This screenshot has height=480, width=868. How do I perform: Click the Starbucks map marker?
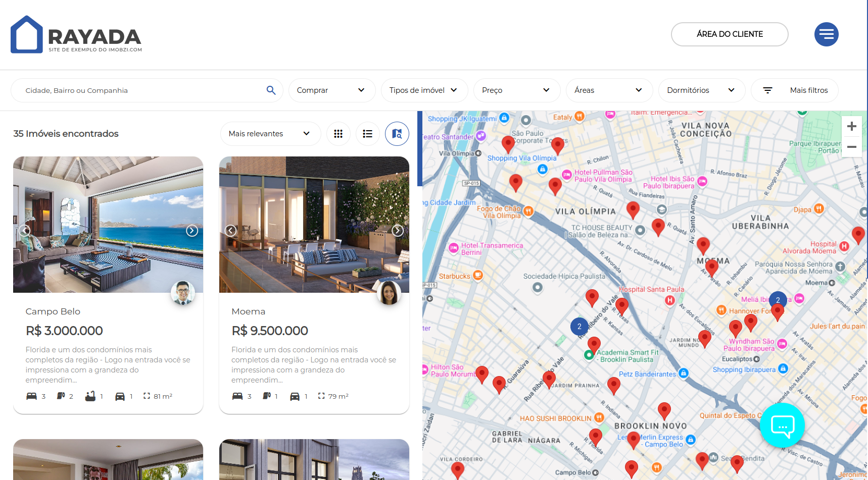(477, 275)
